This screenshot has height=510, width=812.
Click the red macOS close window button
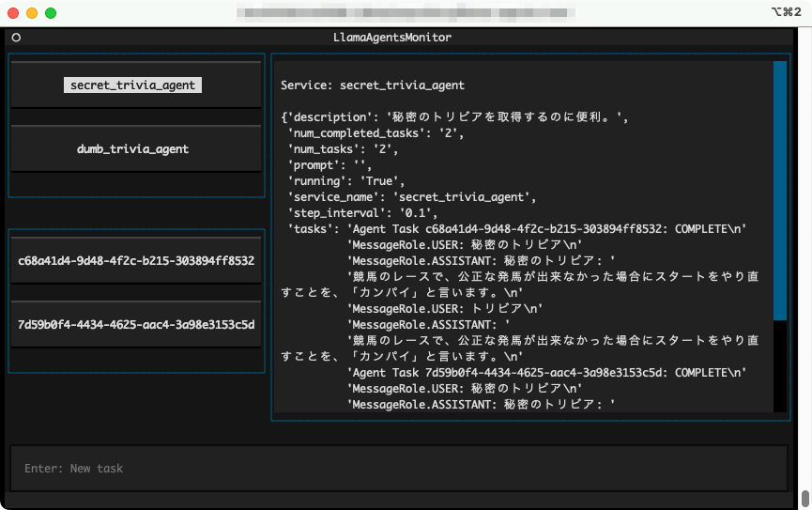coord(13,13)
